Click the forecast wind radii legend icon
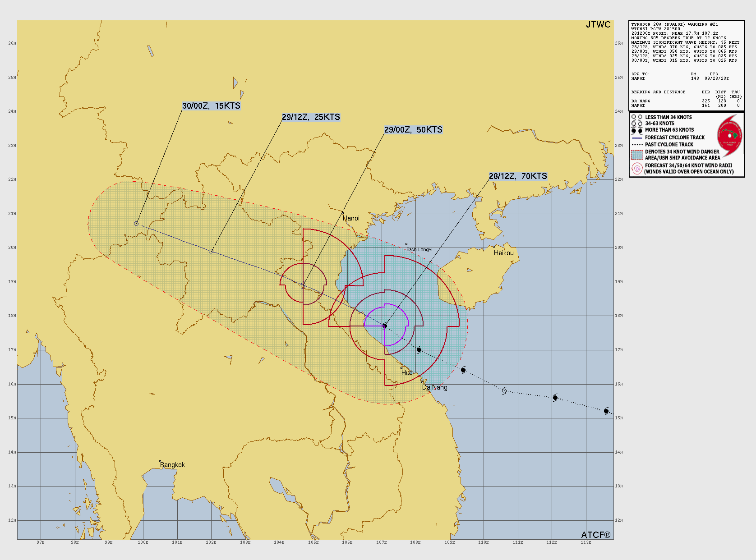This screenshot has width=756, height=560. coord(636,169)
